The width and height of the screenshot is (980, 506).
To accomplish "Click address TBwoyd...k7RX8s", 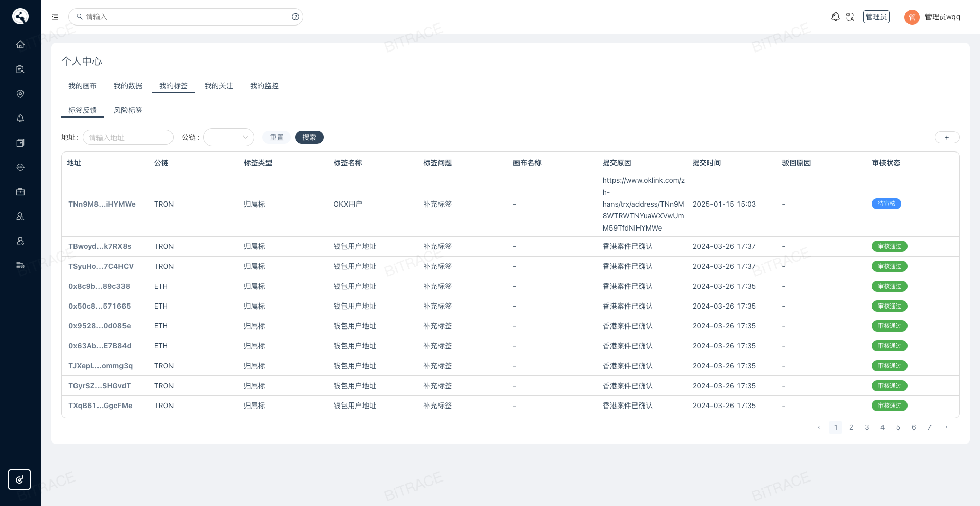I will 100,246.
